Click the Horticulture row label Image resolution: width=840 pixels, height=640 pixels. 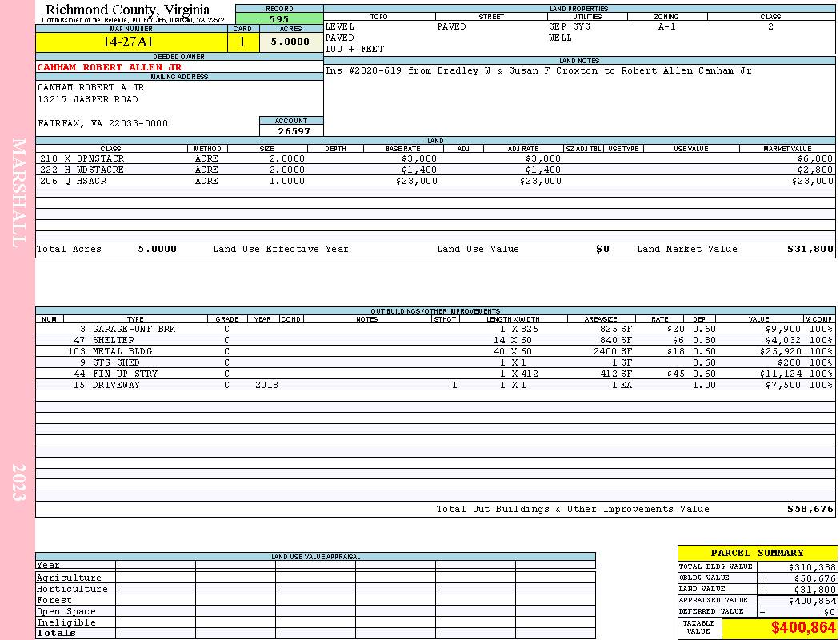(x=72, y=589)
